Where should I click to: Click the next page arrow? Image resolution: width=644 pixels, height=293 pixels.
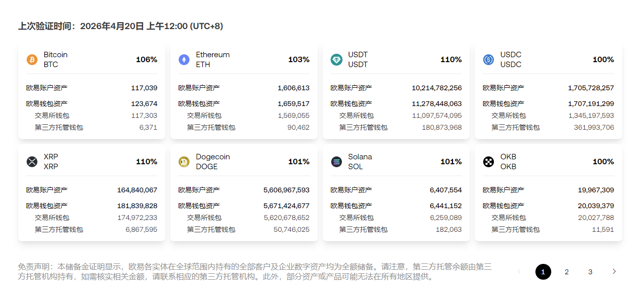[614, 271]
